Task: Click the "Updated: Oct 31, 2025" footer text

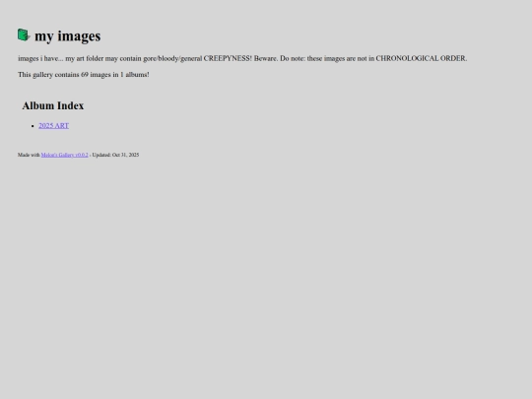Action: pyautogui.click(x=115, y=155)
